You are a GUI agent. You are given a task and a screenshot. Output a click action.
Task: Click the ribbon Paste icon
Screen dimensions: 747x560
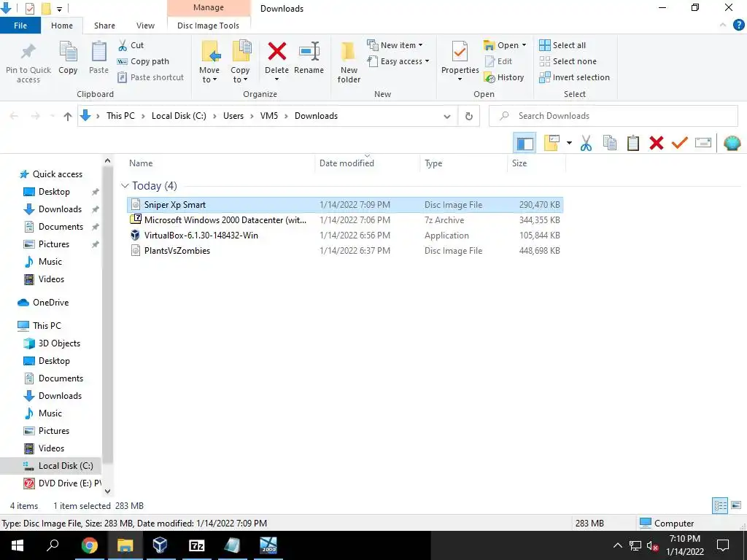coord(98,52)
